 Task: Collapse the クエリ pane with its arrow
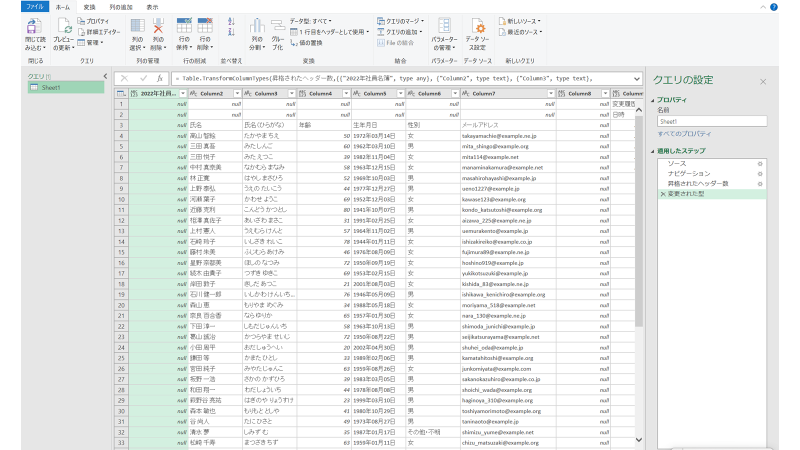click(105, 76)
